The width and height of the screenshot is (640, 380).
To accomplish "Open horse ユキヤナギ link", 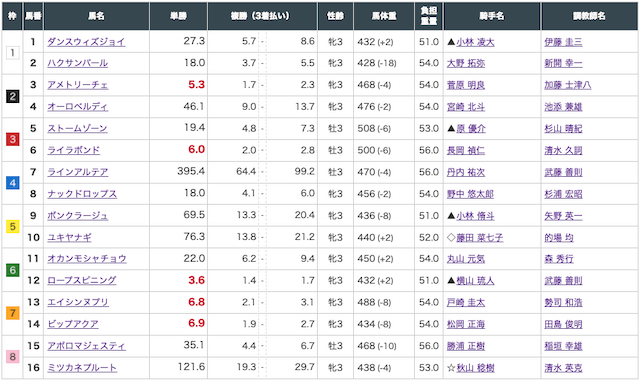I will [x=69, y=237].
